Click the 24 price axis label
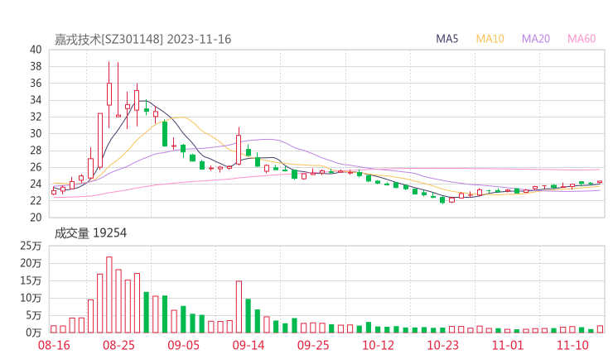The image size is (613, 364). (36, 184)
